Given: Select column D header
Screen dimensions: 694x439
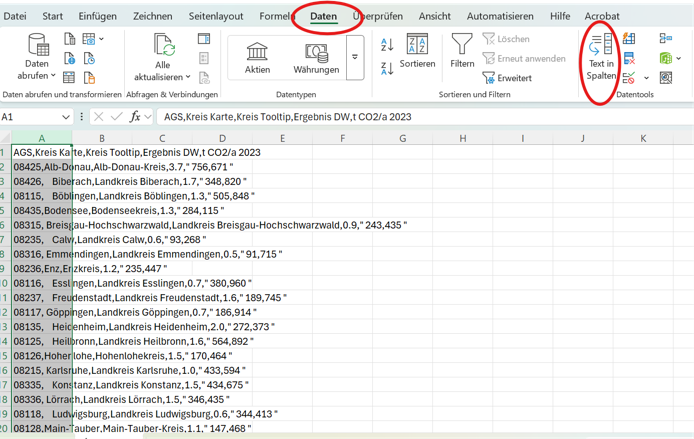Looking at the screenshot, I should pos(222,139).
